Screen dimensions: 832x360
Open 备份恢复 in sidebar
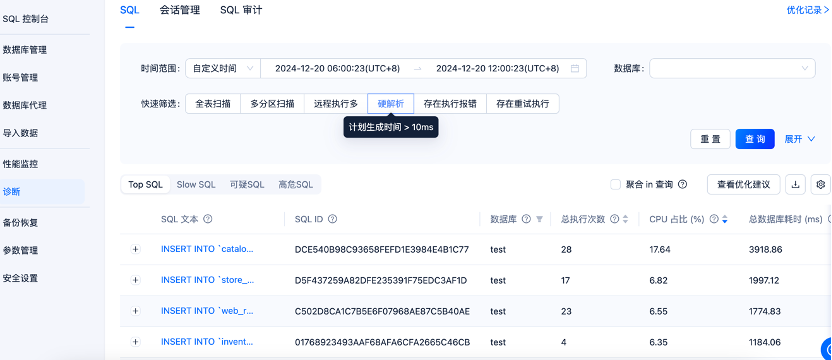tap(20, 222)
